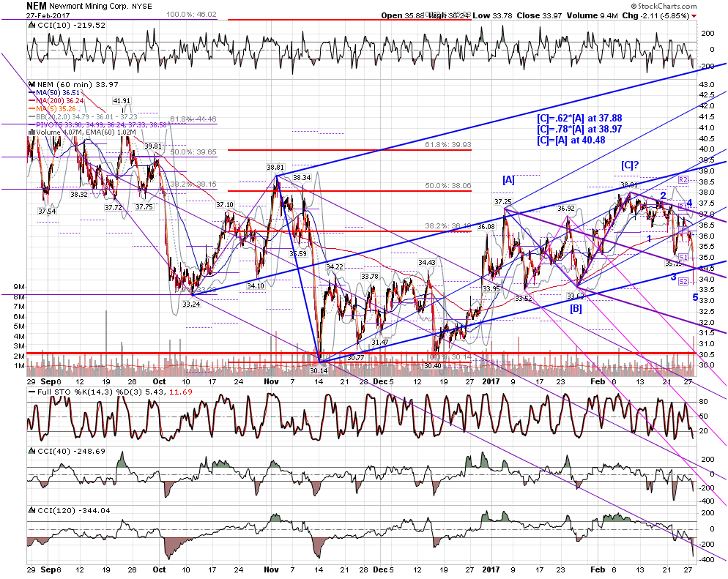Click the 37.25 January peak label
This screenshot has height=579, width=728.
[x=503, y=201]
